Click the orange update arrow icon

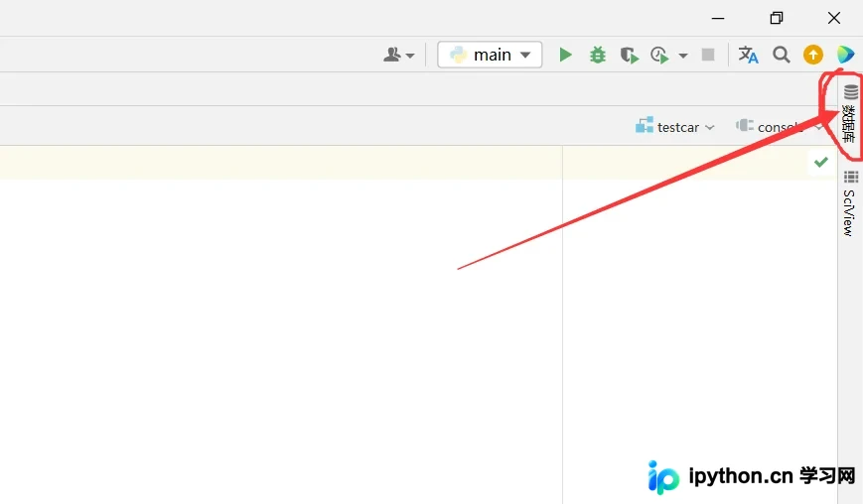(x=813, y=55)
